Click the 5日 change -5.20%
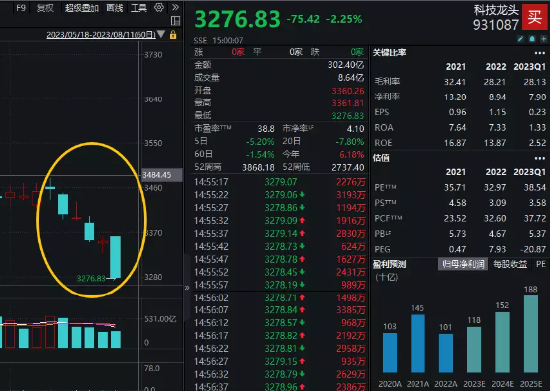550x392 pixels. (x=260, y=142)
